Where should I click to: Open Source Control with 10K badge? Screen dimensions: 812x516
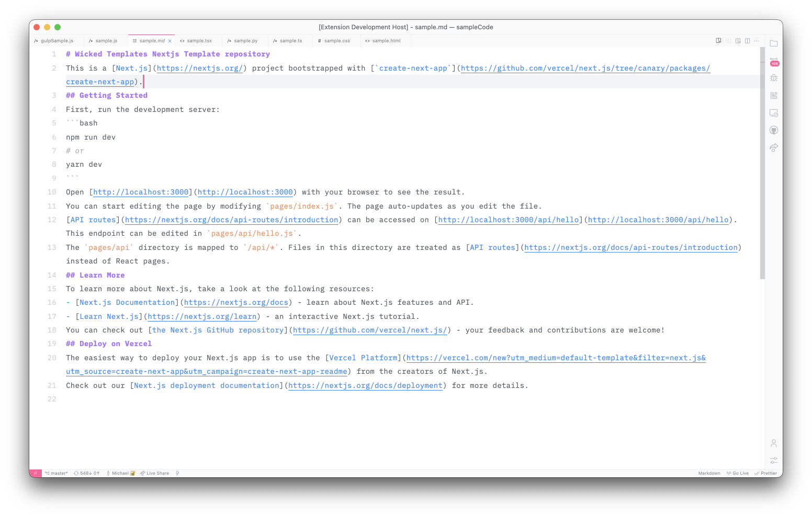click(x=774, y=61)
